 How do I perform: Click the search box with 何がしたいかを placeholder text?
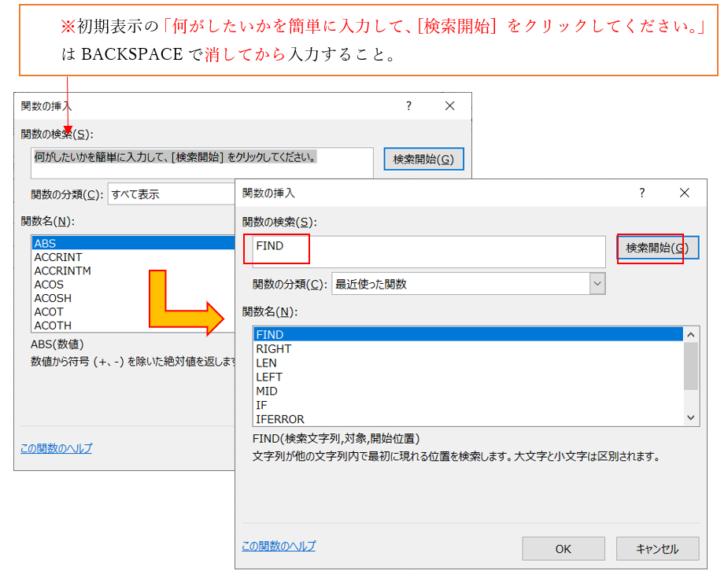[202, 162]
